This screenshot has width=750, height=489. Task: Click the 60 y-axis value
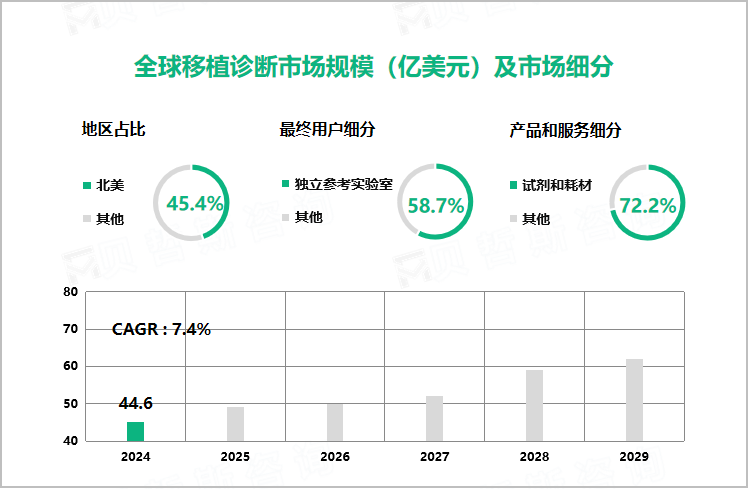[70, 366]
